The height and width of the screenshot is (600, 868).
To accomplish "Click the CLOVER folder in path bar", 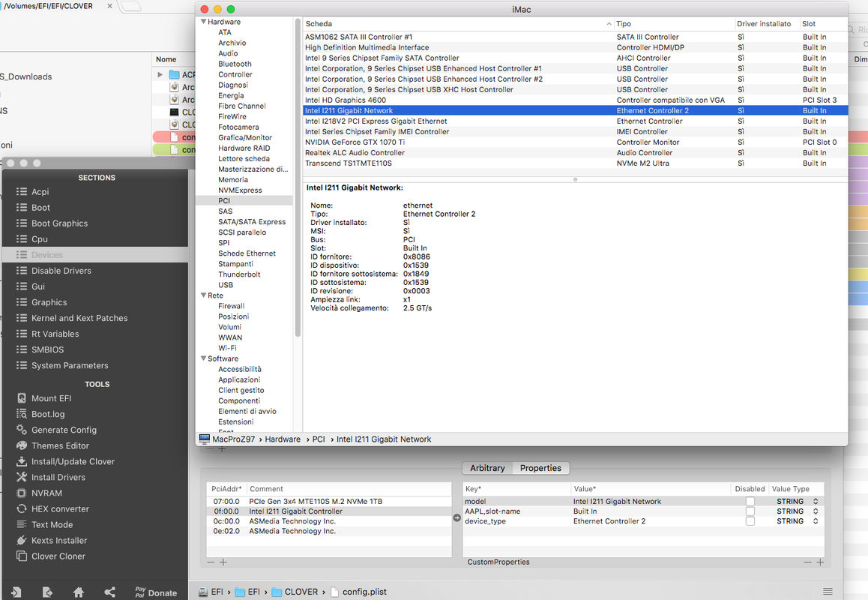I will click(x=295, y=592).
